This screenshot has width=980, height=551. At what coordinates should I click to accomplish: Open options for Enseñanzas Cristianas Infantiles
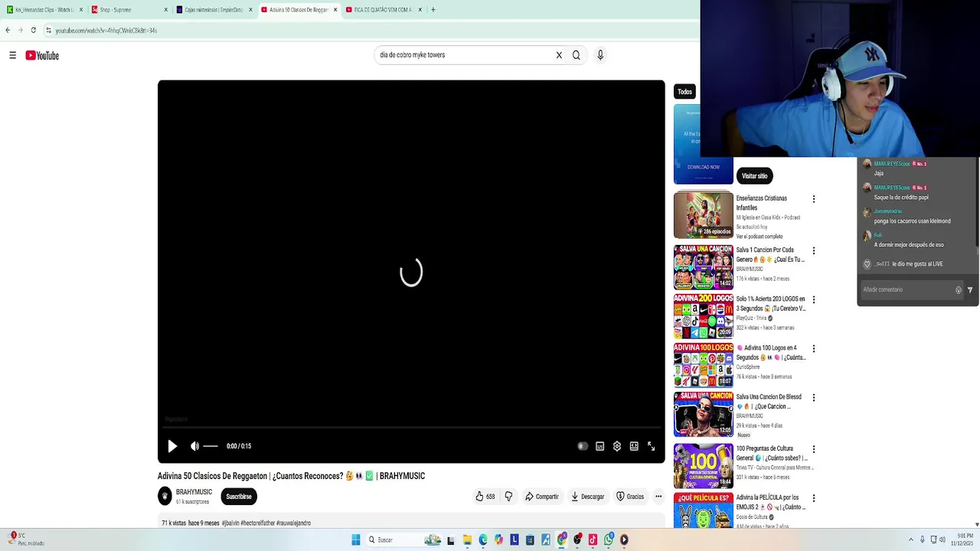pyautogui.click(x=814, y=199)
